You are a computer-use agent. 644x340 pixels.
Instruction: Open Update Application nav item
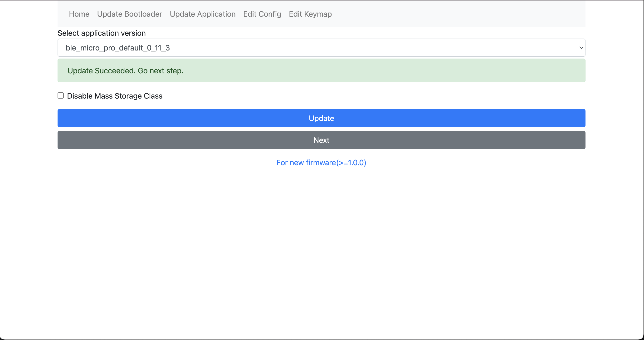point(203,14)
